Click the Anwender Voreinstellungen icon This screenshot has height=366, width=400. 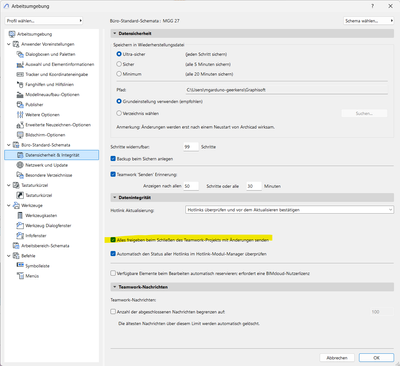pos(16,44)
